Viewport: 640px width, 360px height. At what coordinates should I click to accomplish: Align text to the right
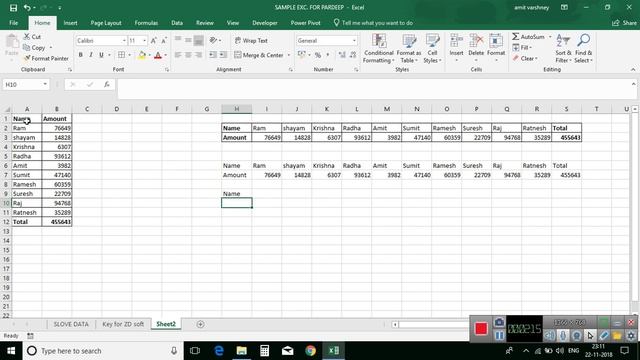tap(198, 55)
